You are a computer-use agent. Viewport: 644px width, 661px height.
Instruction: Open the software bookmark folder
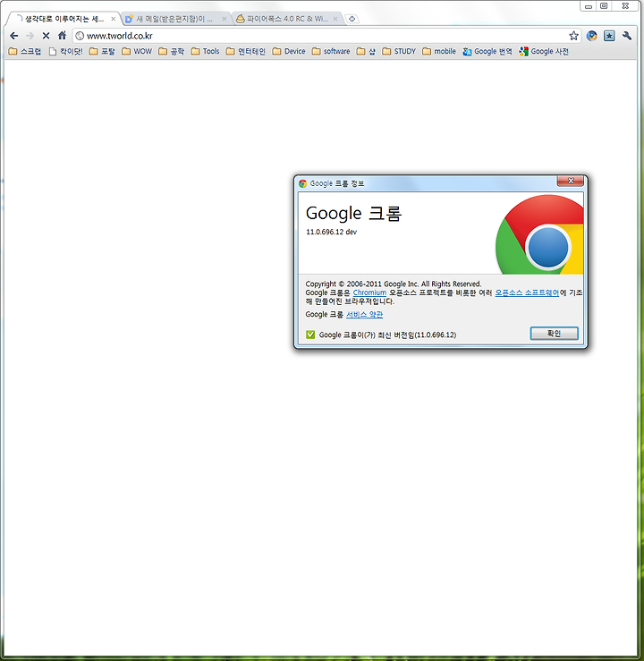click(331, 51)
